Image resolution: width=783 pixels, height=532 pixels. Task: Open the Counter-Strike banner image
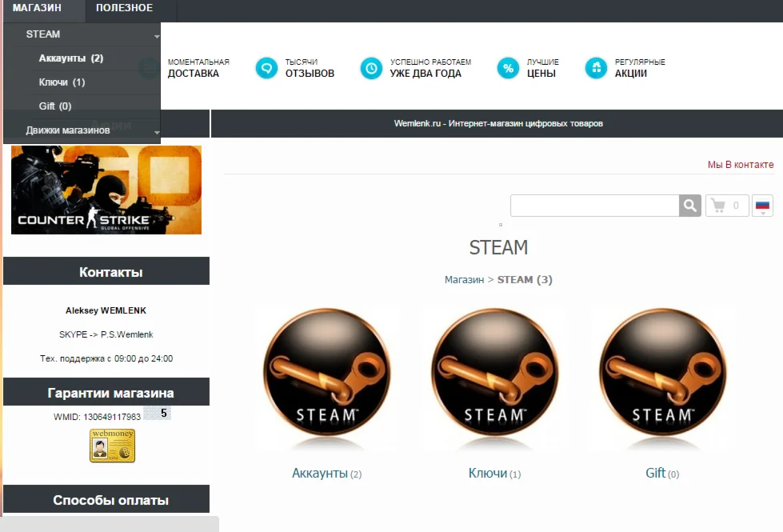tap(106, 190)
